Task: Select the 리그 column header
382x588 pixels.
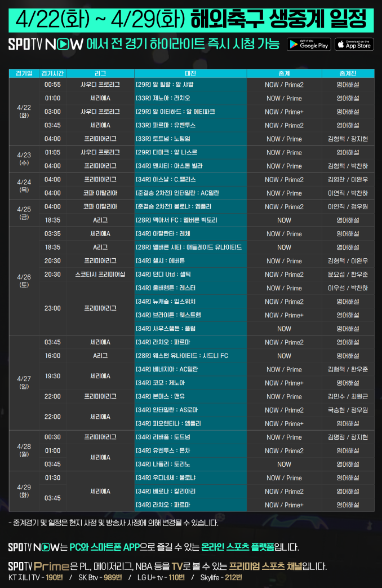Action: coord(100,73)
